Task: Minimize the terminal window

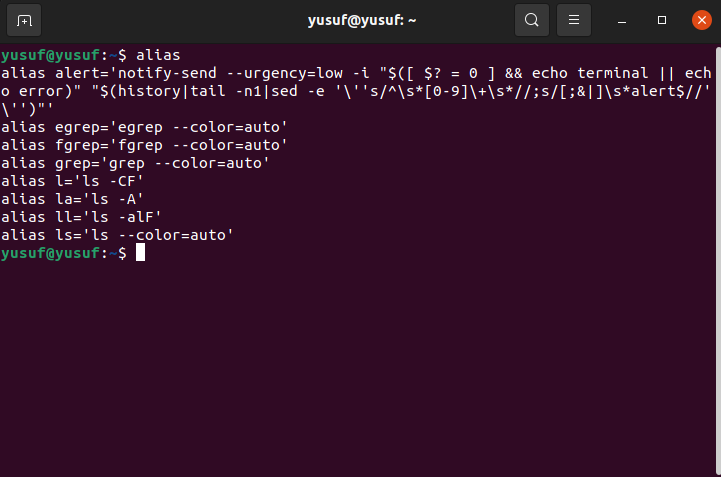Action: (622, 20)
